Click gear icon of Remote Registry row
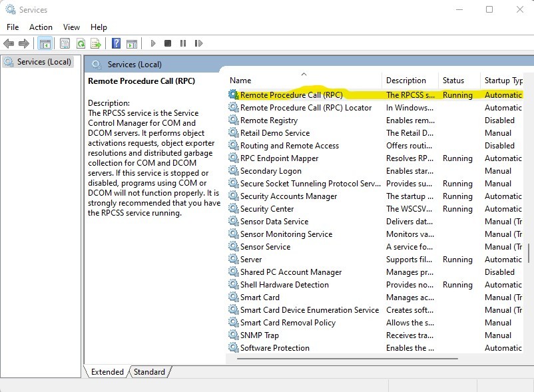Image resolution: width=534 pixels, height=392 pixels. pos(233,120)
